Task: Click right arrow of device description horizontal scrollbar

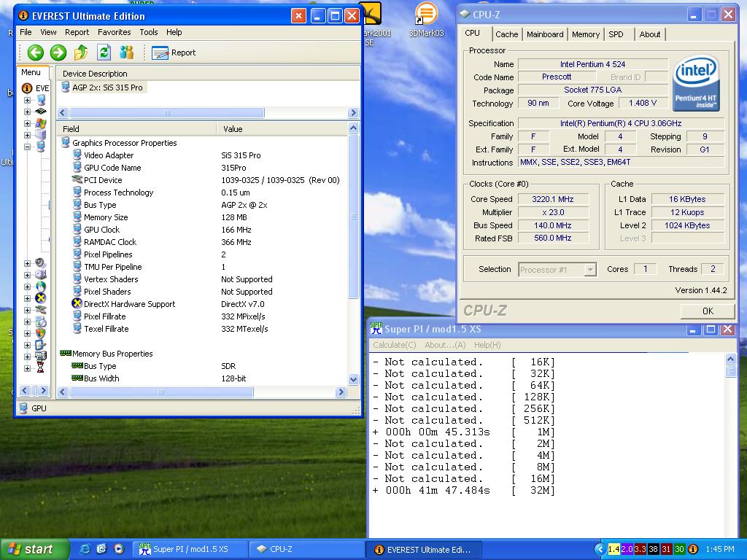Action: [x=353, y=113]
